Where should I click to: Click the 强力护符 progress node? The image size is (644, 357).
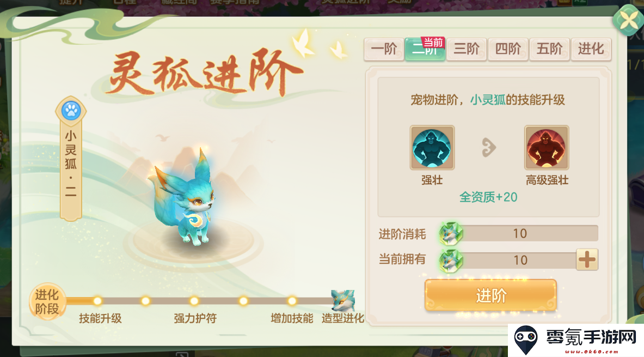click(x=194, y=301)
